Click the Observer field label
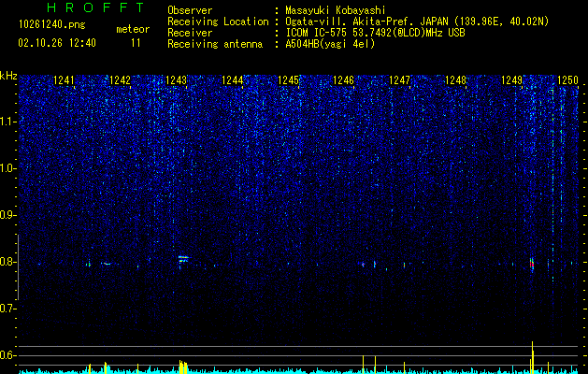This screenshot has width=588, height=374. [x=190, y=10]
